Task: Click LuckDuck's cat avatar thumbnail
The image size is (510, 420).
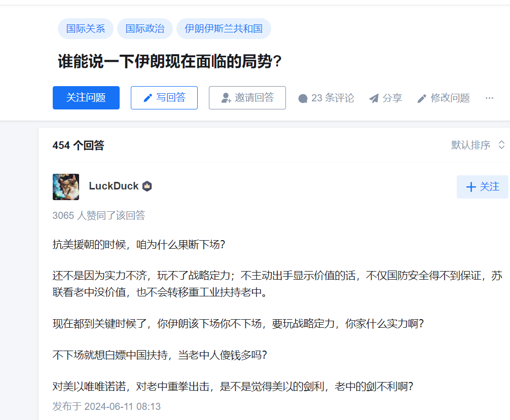Action: click(x=66, y=187)
